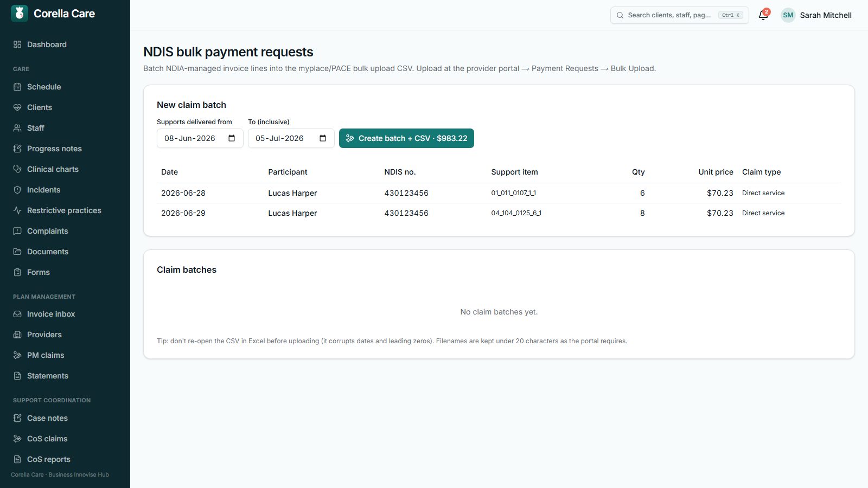Click the search magnifier icon

[x=620, y=15]
